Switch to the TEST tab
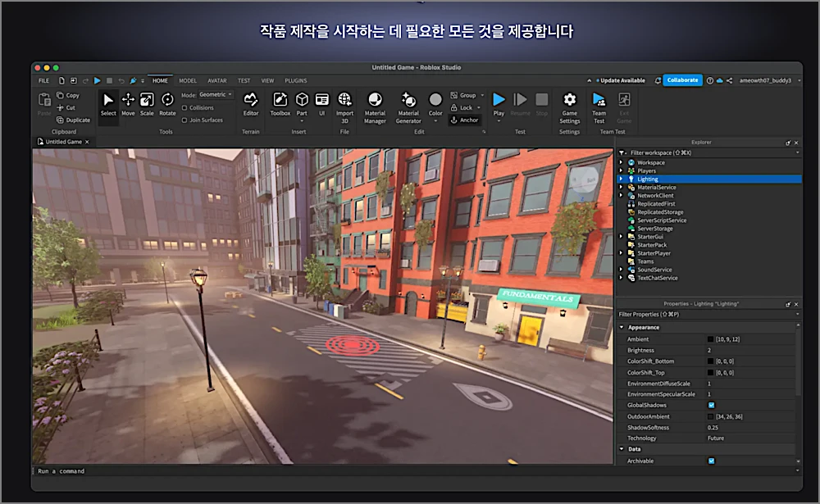Viewport: 820px width, 504px height. pos(244,80)
